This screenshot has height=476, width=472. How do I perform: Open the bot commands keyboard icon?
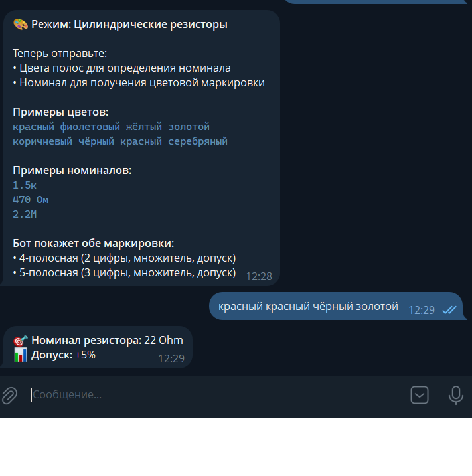click(419, 395)
